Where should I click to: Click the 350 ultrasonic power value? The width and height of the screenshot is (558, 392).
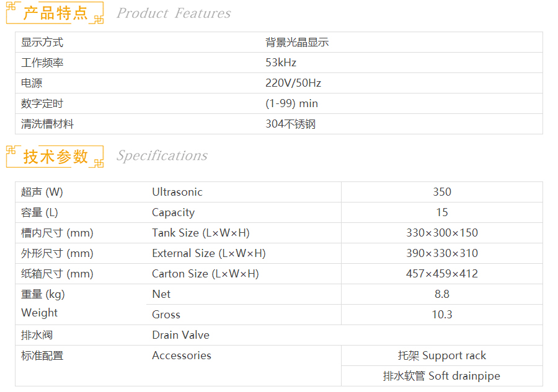pyautogui.click(x=441, y=192)
